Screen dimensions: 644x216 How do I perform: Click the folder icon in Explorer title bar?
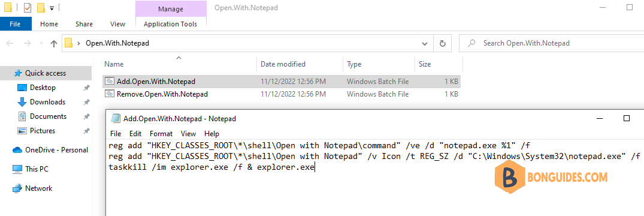click(8, 8)
